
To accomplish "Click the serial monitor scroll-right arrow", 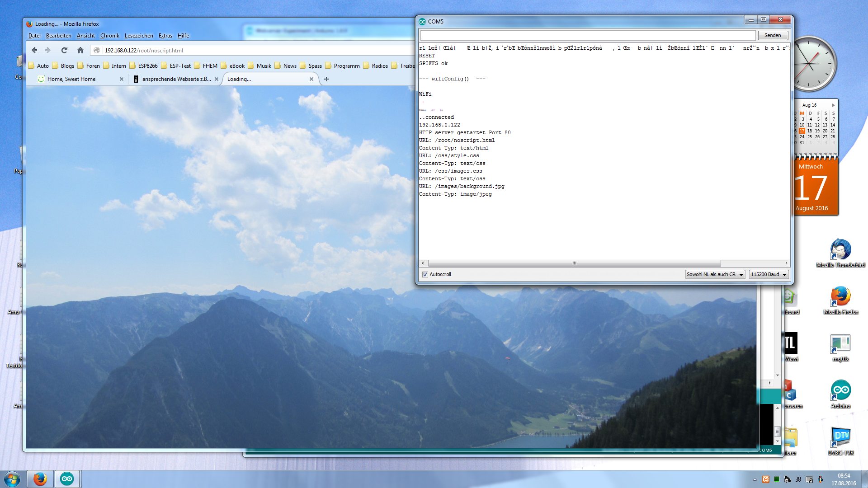I will 786,263.
